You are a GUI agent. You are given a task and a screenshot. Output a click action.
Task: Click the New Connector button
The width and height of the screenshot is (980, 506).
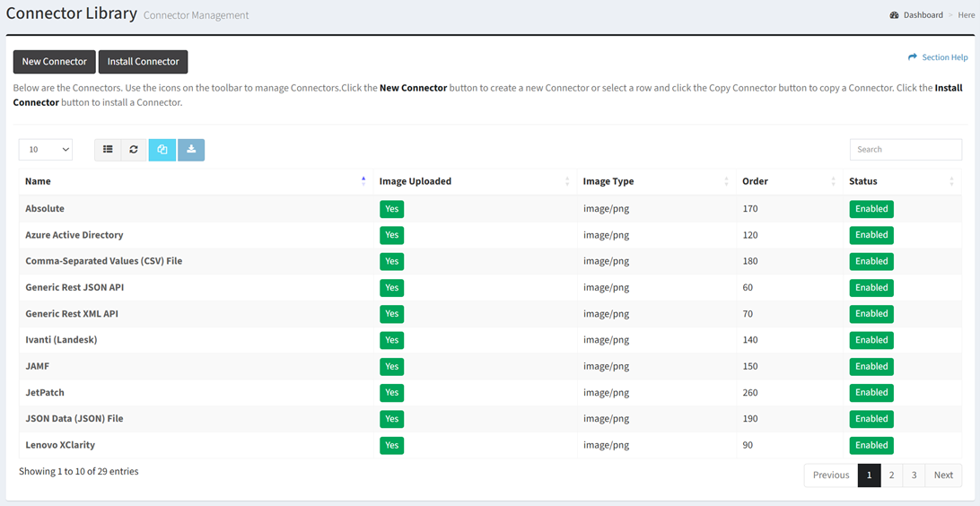tap(55, 62)
